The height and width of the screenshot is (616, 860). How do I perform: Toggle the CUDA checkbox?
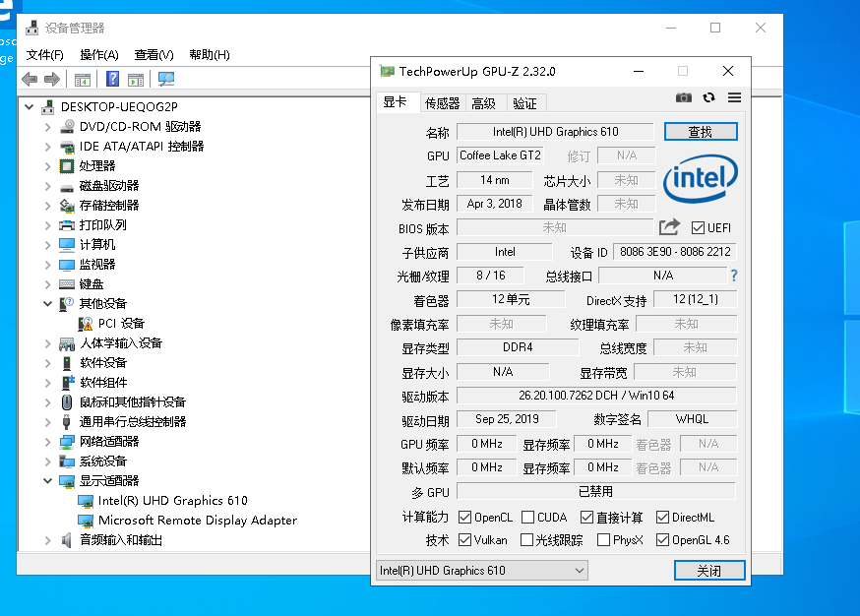click(x=528, y=518)
